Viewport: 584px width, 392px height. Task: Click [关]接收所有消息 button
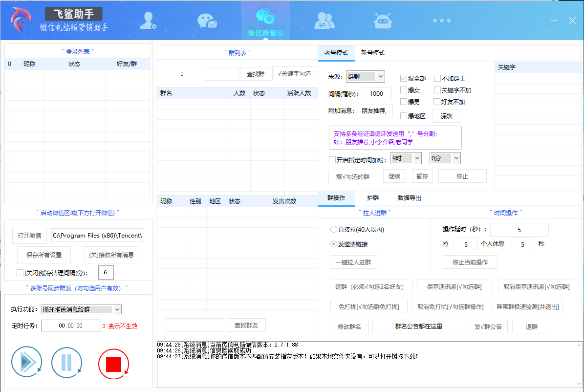[111, 255]
